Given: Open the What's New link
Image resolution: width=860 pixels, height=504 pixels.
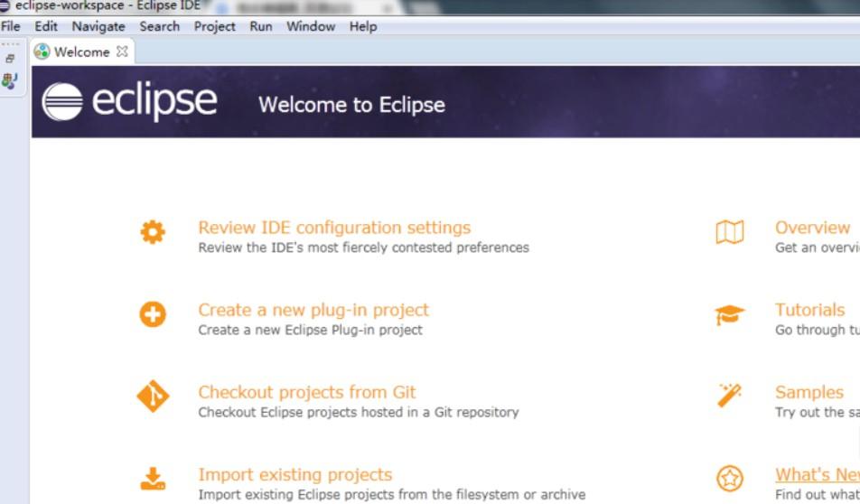Looking at the screenshot, I should (818, 474).
